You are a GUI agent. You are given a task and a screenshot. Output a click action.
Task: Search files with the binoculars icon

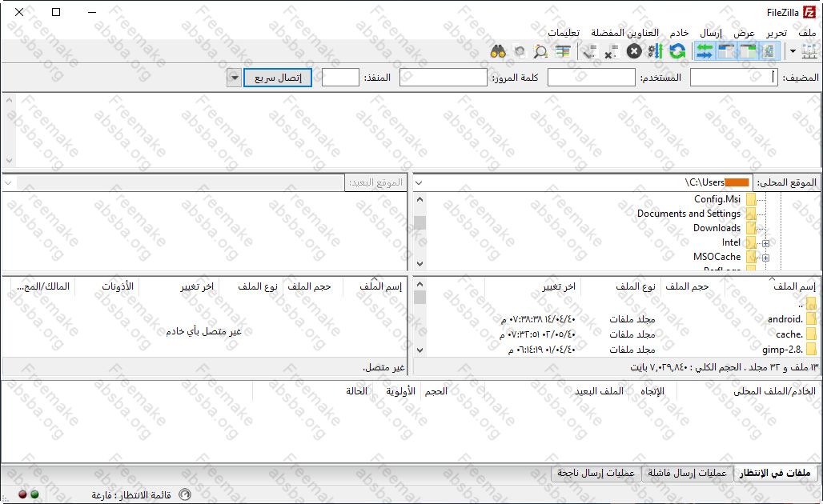pos(498,51)
